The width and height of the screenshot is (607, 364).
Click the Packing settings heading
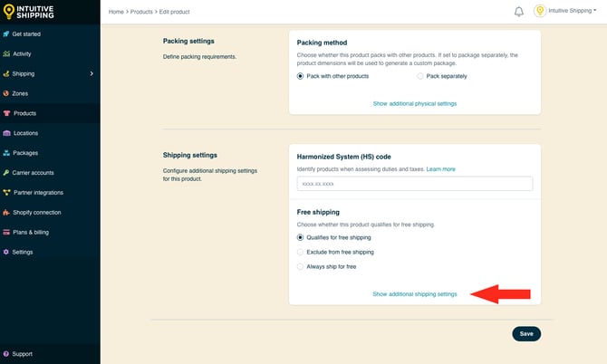click(188, 41)
